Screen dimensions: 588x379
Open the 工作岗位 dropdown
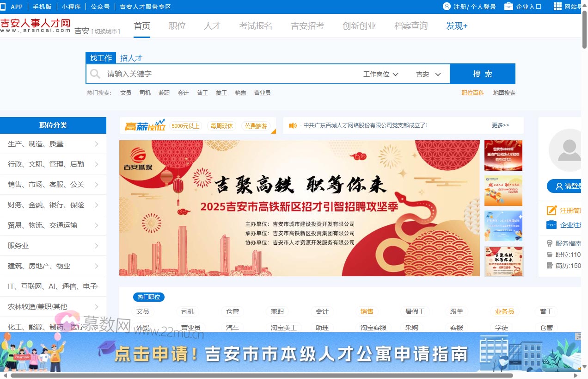pos(380,74)
